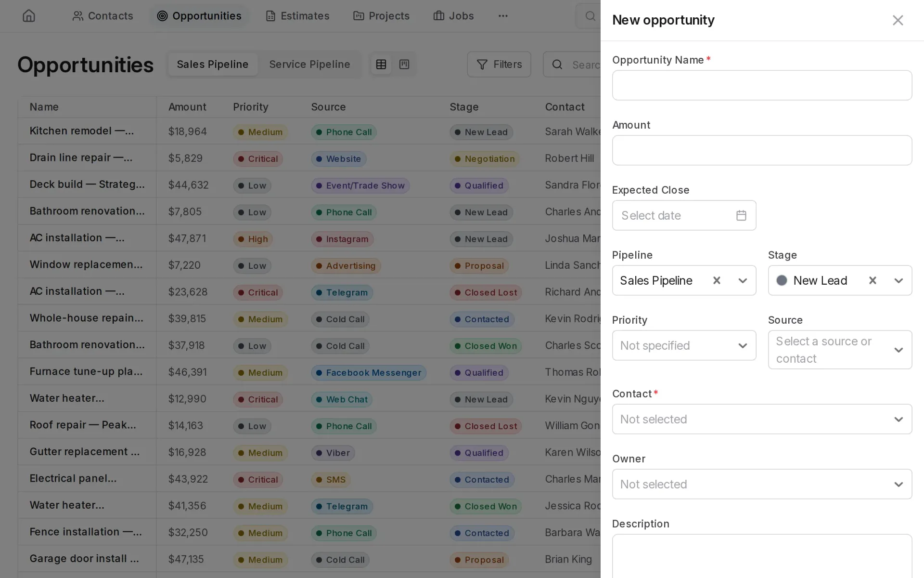Viewport: 924px width, 578px height.
Task: Open the Owner dropdown
Action: 762,484
